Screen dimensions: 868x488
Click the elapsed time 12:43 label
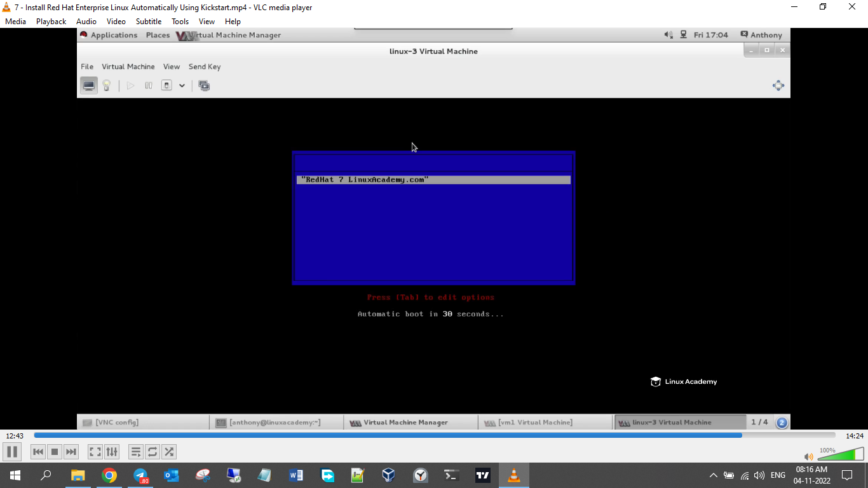15,436
